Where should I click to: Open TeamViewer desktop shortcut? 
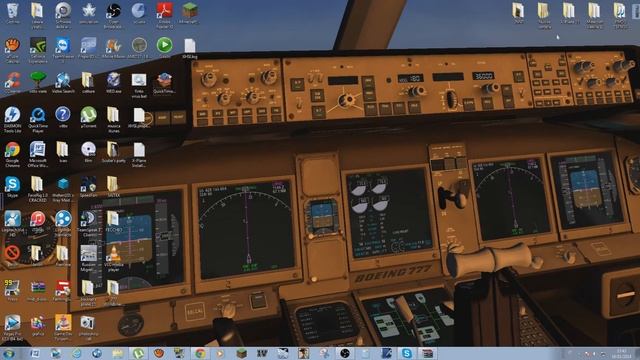click(x=63, y=49)
